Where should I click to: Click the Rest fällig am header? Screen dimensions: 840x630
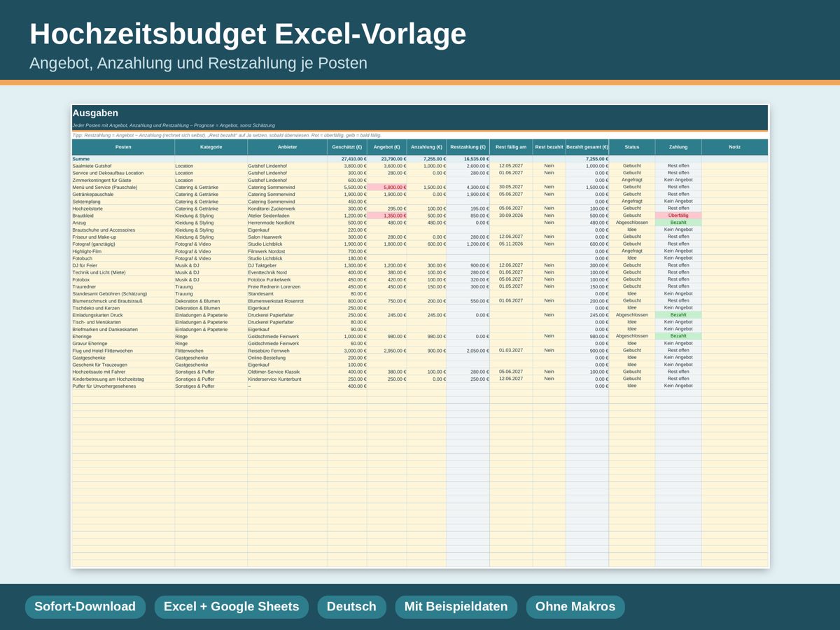click(511, 147)
